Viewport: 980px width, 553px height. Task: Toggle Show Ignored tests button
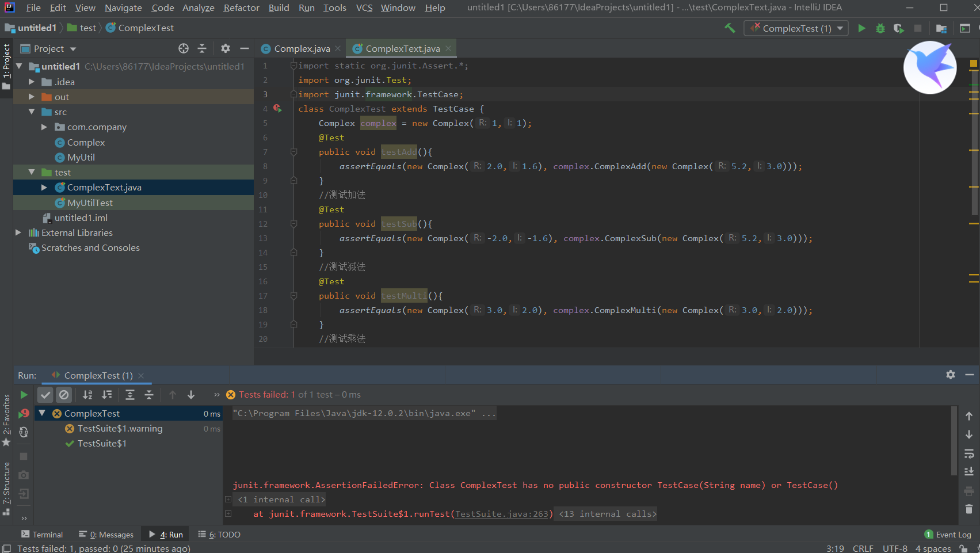pyautogui.click(x=64, y=395)
